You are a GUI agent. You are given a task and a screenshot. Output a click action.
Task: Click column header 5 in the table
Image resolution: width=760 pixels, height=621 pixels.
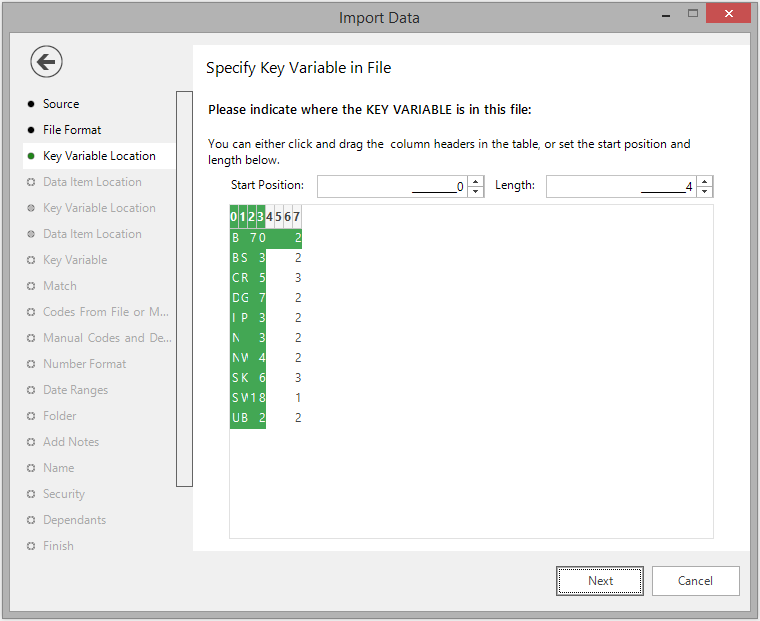[279, 217]
